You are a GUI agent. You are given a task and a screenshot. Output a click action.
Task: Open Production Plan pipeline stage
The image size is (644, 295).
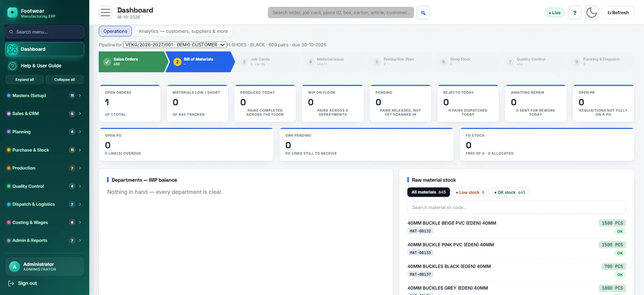pos(399,62)
